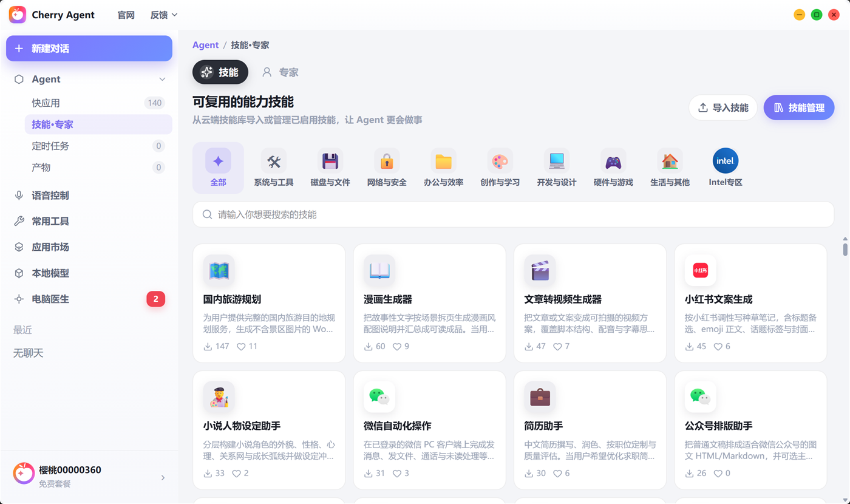850x504 pixels.
Task: Select the 网络与安全 lock icon
Action: click(387, 161)
